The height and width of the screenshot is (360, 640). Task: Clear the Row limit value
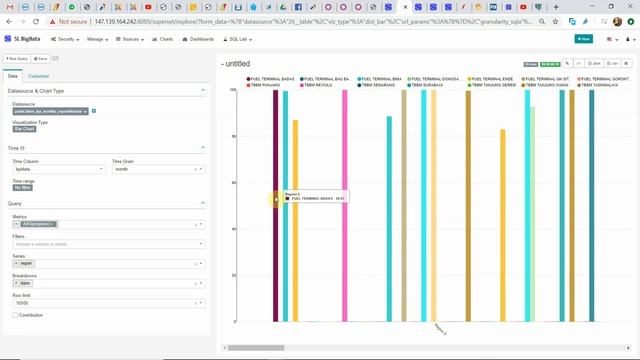(195, 303)
